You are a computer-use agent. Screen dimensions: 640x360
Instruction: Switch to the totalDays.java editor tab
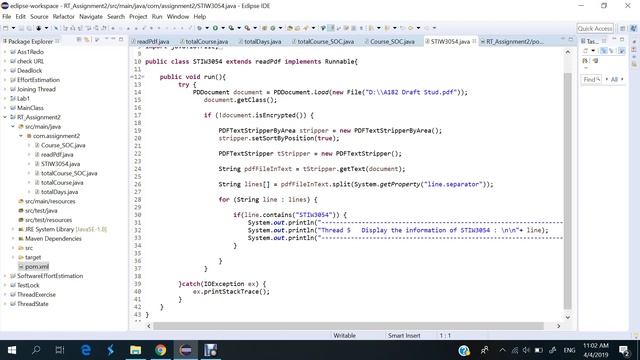point(262,42)
